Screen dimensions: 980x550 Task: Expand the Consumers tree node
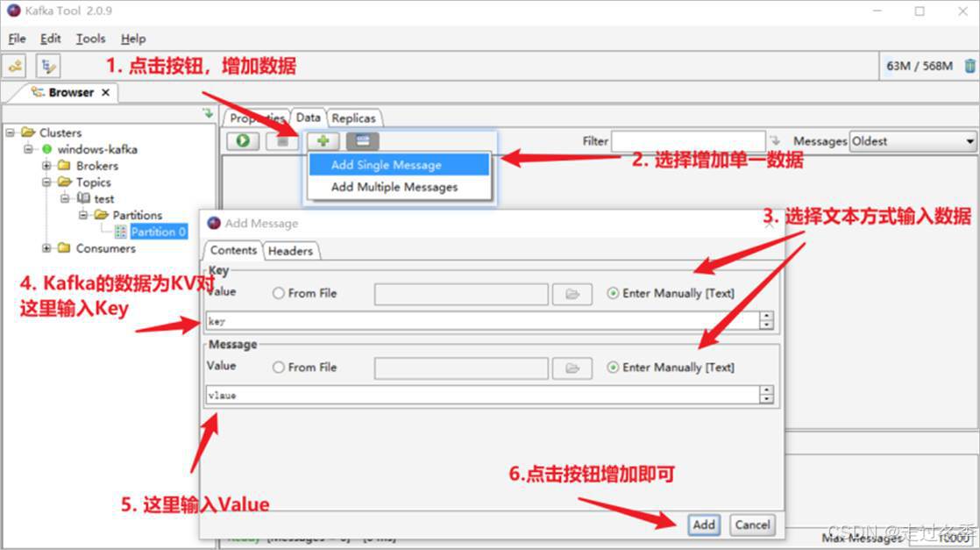[x=46, y=247]
